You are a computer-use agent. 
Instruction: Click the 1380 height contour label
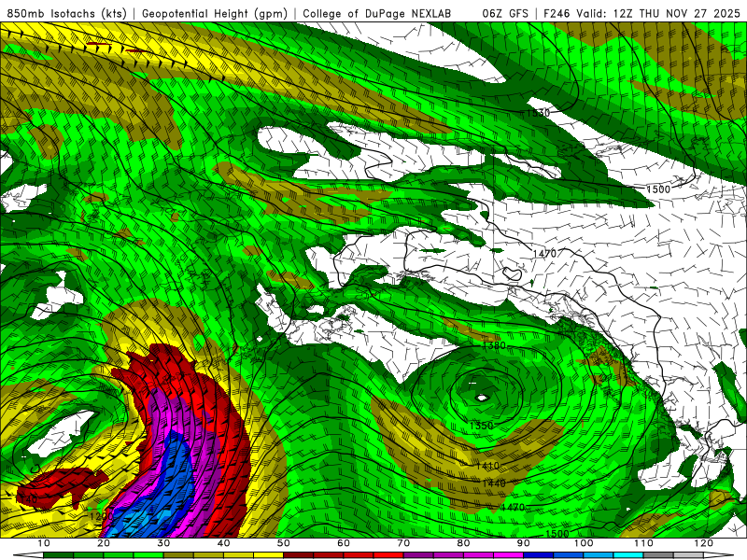tap(494, 345)
